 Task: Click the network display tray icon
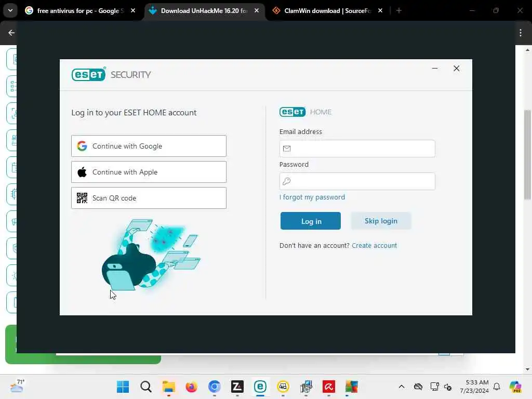click(x=435, y=387)
